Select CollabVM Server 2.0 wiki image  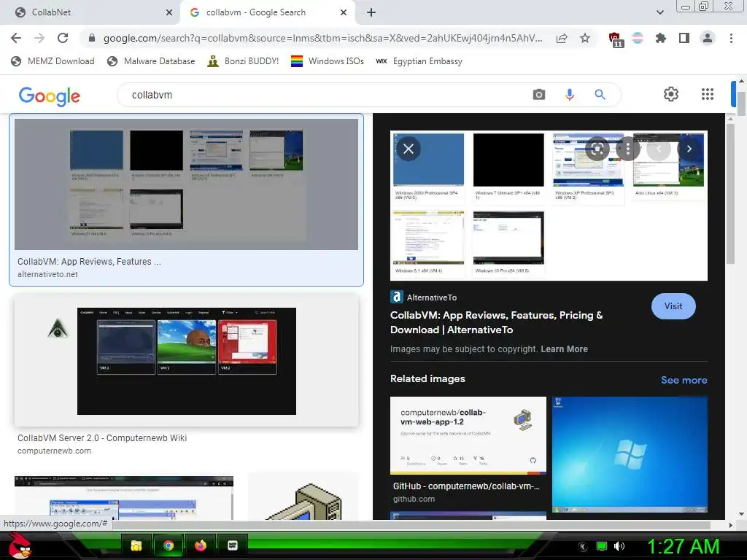tap(186, 360)
